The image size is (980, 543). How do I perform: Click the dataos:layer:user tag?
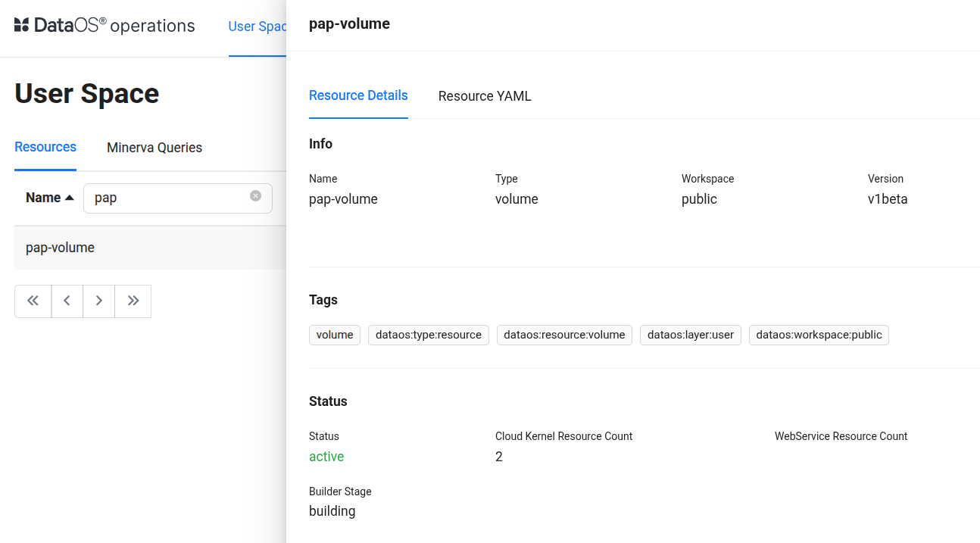click(x=691, y=335)
